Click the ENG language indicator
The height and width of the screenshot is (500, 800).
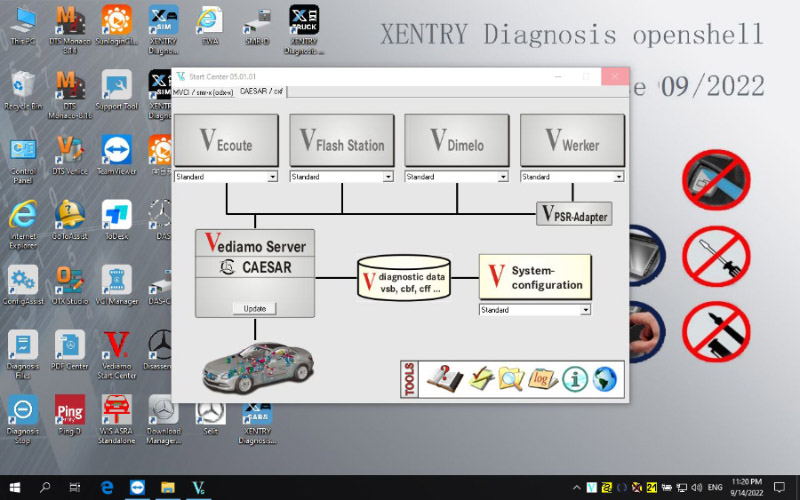point(715,488)
